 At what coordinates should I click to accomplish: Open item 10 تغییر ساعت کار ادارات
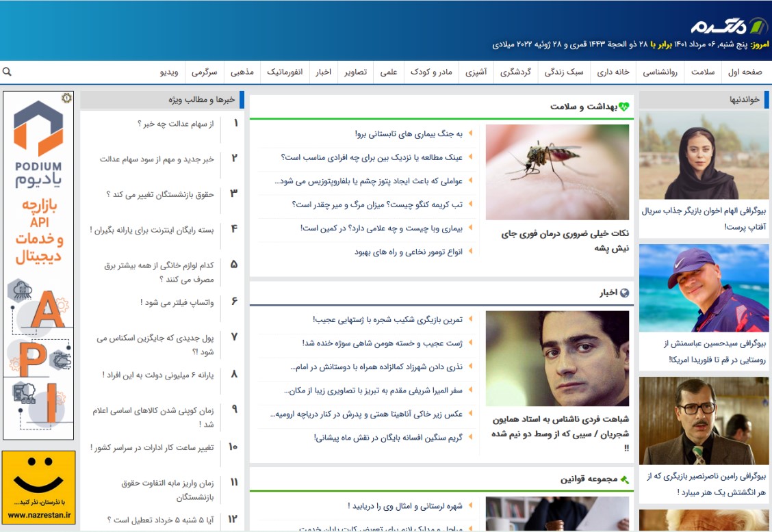point(152,448)
